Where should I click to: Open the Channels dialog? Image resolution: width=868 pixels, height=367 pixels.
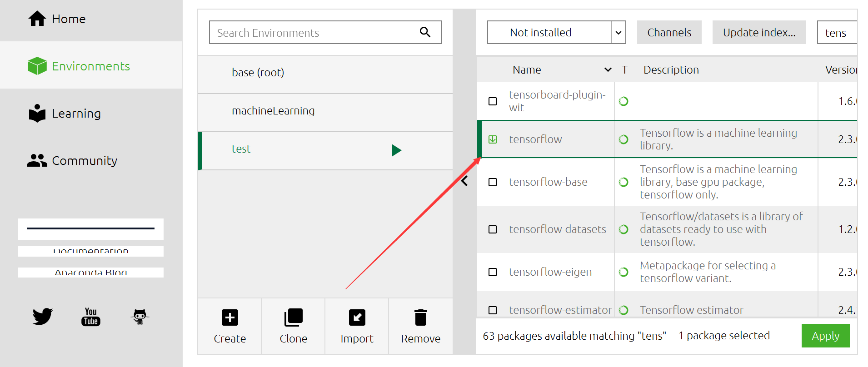point(669,32)
